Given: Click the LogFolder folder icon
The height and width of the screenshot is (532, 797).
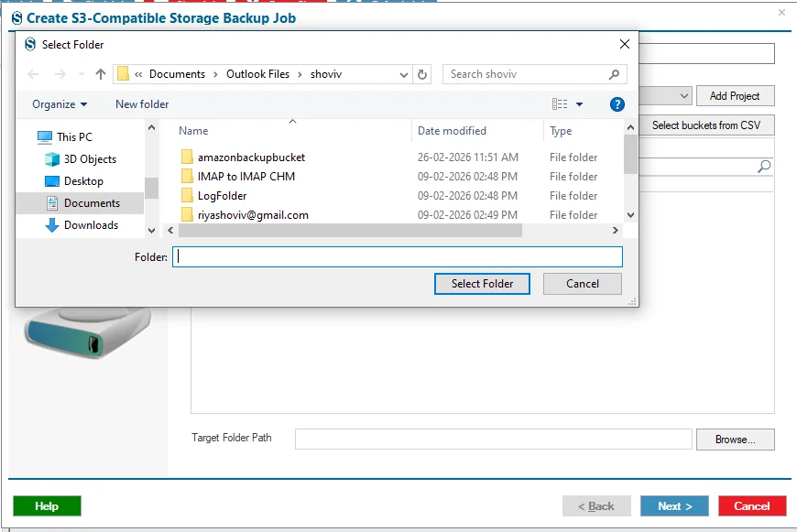Looking at the screenshot, I should (187, 196).
